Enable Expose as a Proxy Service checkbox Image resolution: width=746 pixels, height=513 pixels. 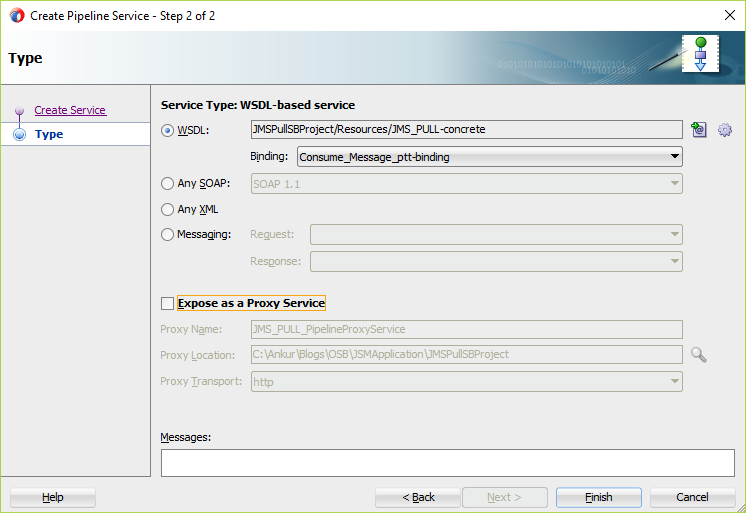pyautogui.click(x=167, y=303)
